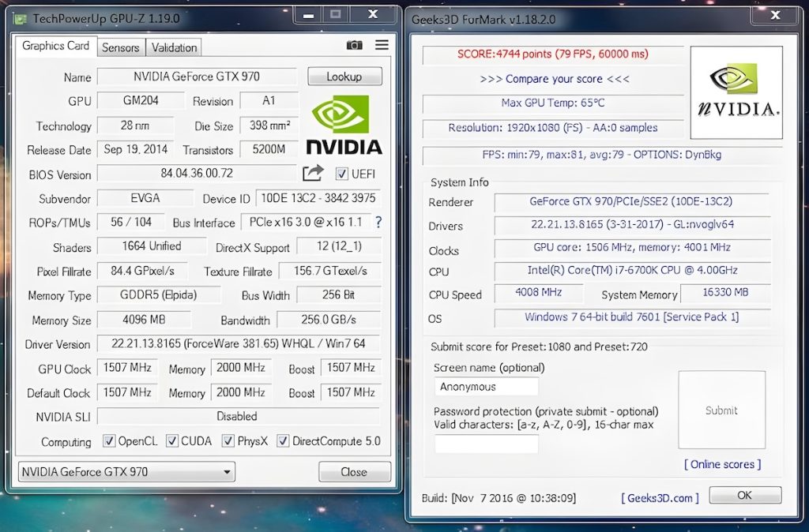
Task: Click the NVIDIA logo in GPU-Z
Action: [x=343, y=118]
